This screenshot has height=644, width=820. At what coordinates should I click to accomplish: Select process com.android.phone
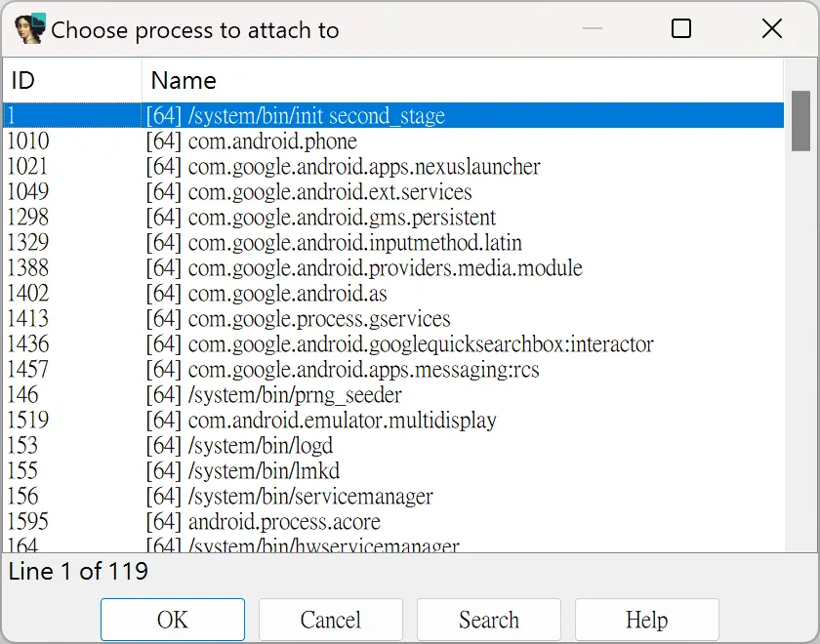click(393, 141)
